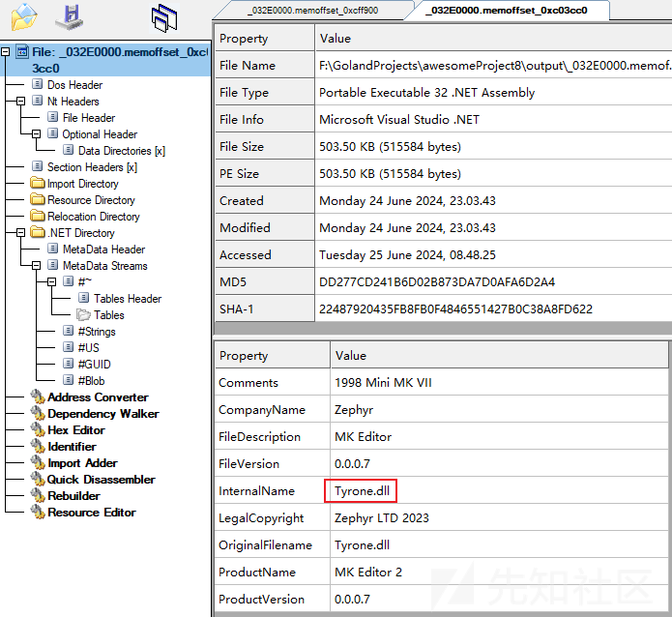Image resolution: width=672 pixels, height=617 pixels.
Task: Click the Import Directory folder icon
Action: pyautogui.click(x=38, y=183)
